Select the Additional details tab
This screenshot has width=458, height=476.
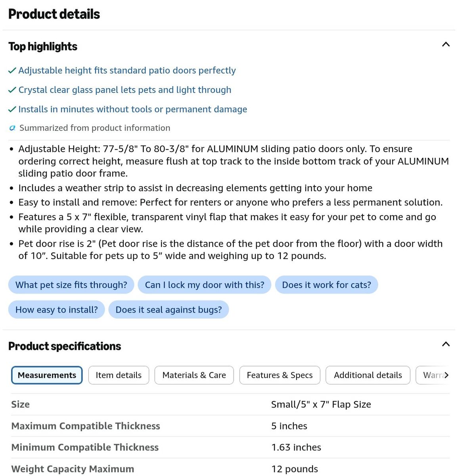click(x=368, y=375)
